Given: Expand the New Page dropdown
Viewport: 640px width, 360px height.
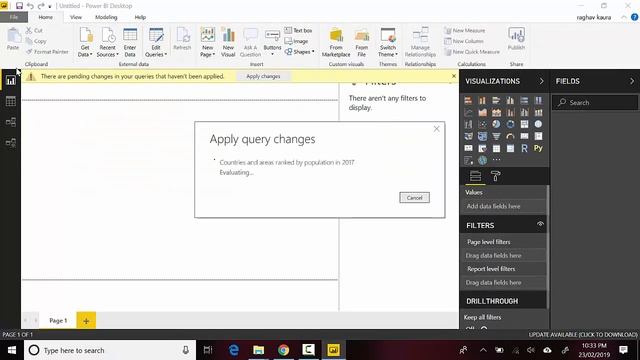Looking at the screenshot, I should pyautogui.click(x=207, y=42).
